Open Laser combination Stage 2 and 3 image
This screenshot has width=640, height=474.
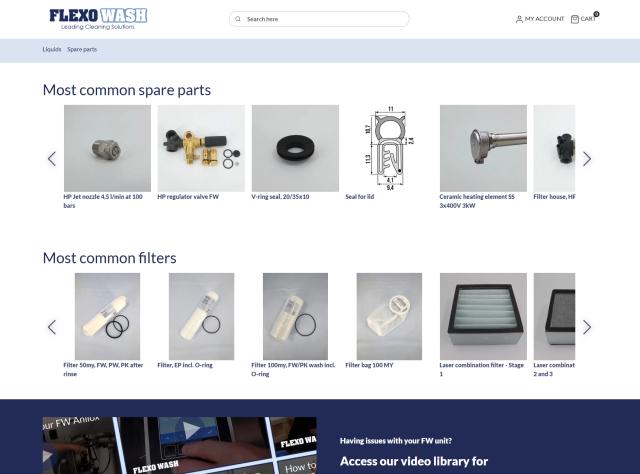(x=554, y=316)
